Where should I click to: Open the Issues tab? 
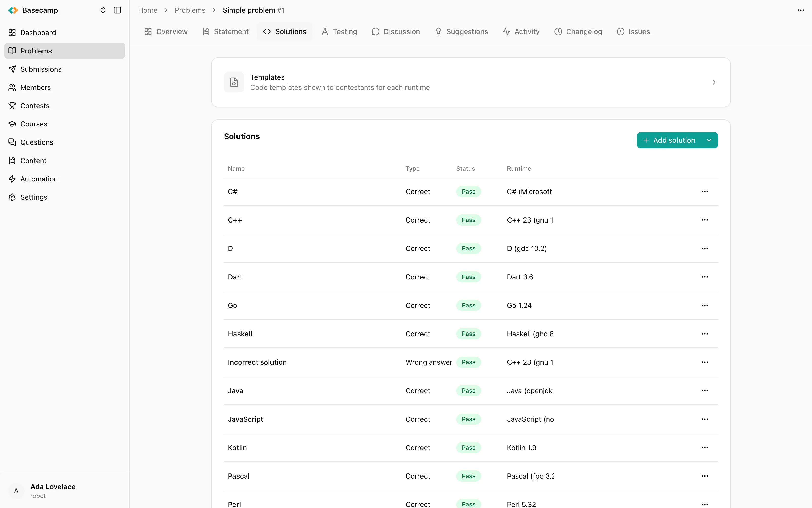[x=633, y=31]
